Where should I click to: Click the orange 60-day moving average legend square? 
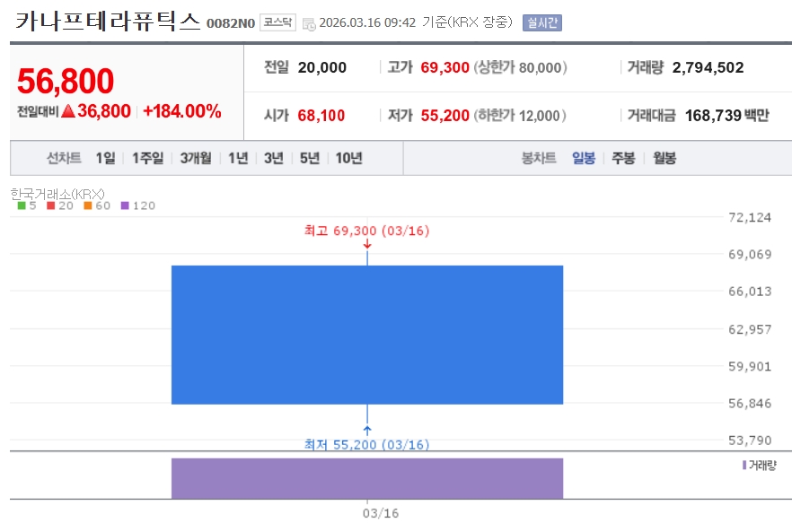click(88, 205)
